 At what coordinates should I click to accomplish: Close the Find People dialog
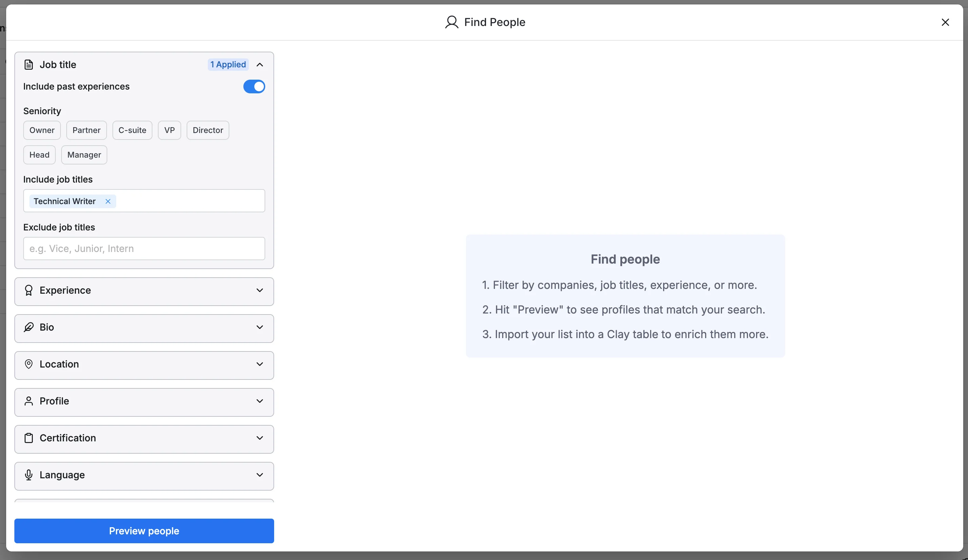coord(945,22)
